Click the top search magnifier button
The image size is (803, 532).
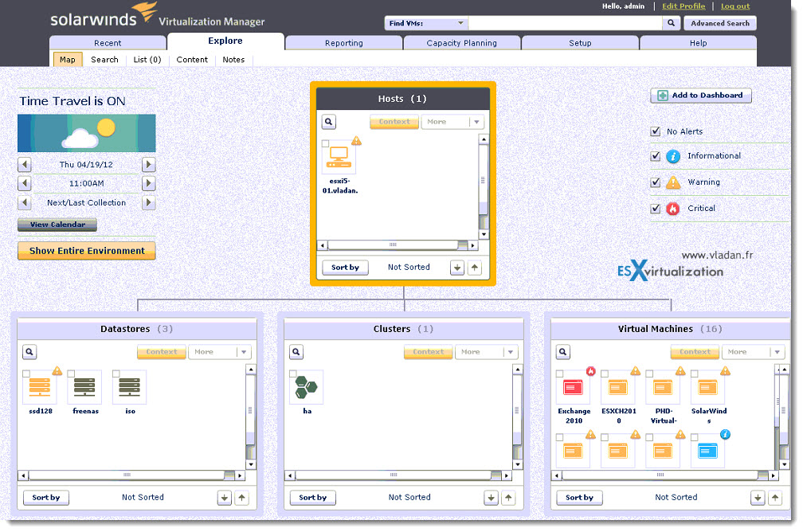(x=671, y=23)
